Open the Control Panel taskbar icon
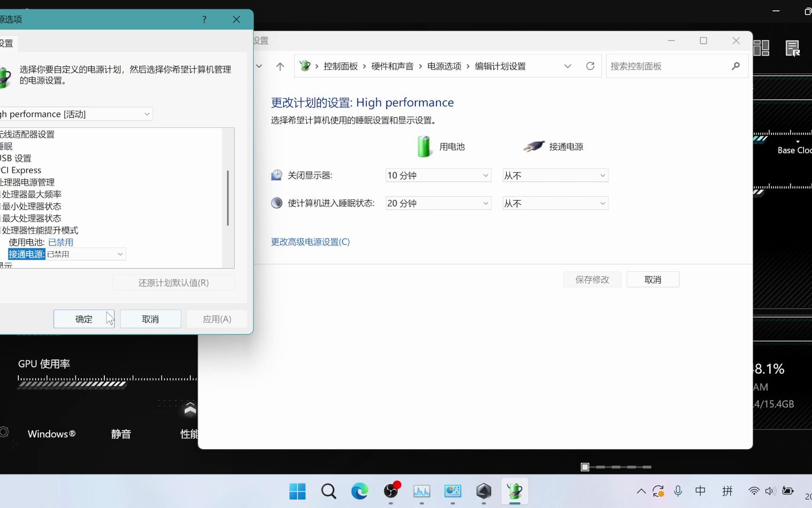This screenshot has width=812, height=508. (453, 492)
